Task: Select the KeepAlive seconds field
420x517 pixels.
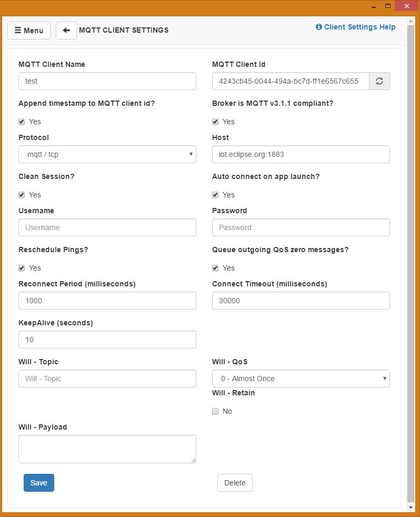Action: point(107,340)
